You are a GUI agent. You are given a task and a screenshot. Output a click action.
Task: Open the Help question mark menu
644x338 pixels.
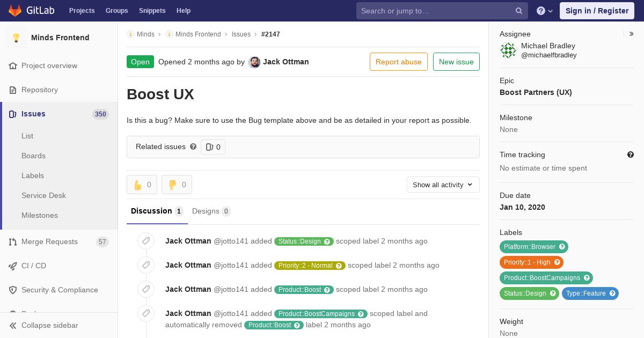(545, 11)
